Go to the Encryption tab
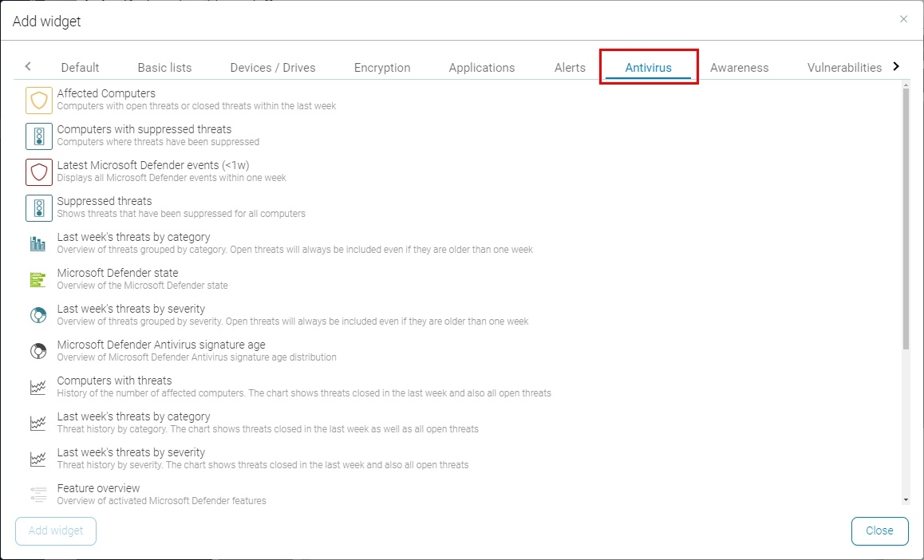Viewport: 924px width, 560px height. tap(382, 68)
